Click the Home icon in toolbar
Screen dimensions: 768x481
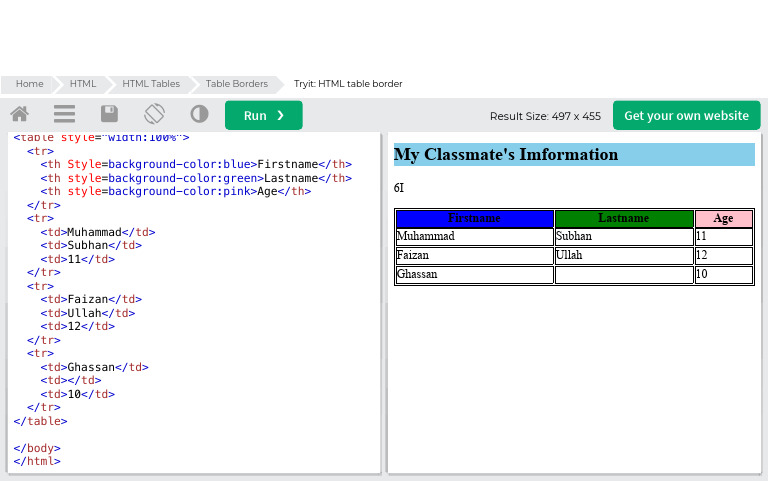19,115
